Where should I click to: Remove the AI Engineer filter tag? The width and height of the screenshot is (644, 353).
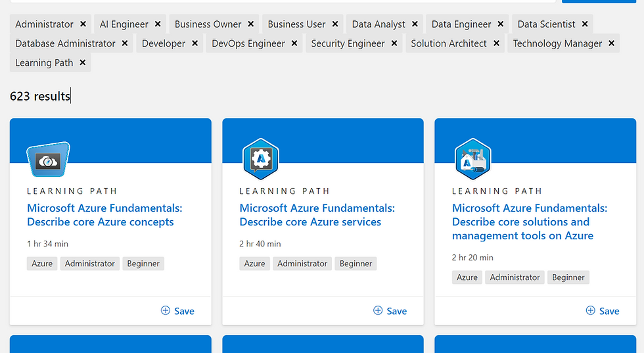158,24
